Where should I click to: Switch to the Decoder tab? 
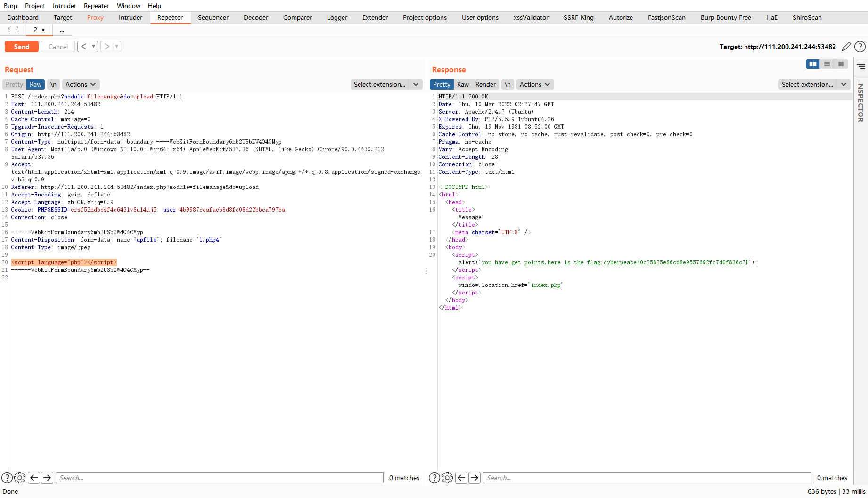(x=256, y=17)
